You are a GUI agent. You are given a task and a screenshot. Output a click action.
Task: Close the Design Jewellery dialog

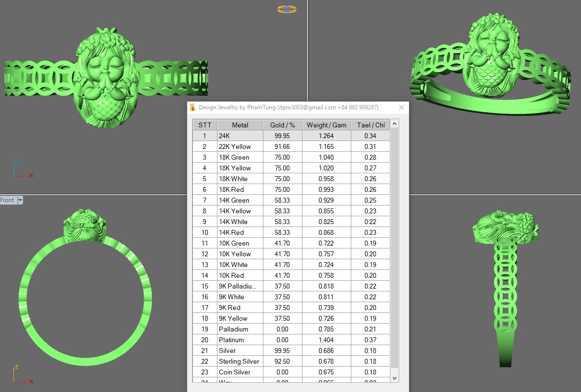(x=402, y=107)
